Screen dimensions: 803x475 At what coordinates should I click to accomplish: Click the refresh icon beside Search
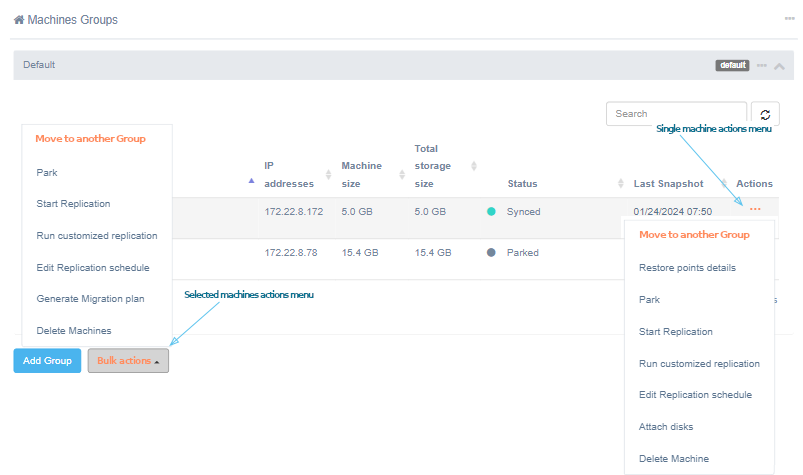click(x=765, y=115)
